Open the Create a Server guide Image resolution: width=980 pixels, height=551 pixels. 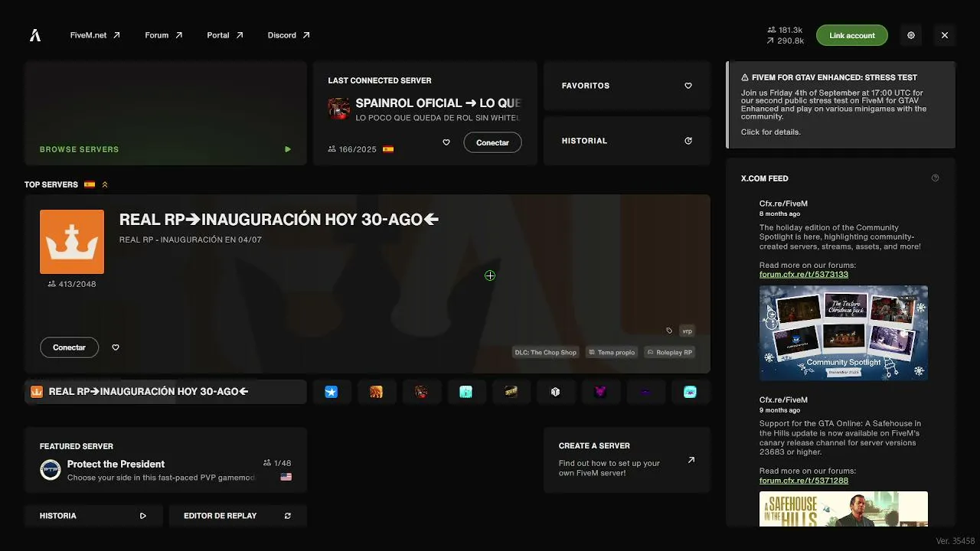pyautogui.click(x=627, y=460)
